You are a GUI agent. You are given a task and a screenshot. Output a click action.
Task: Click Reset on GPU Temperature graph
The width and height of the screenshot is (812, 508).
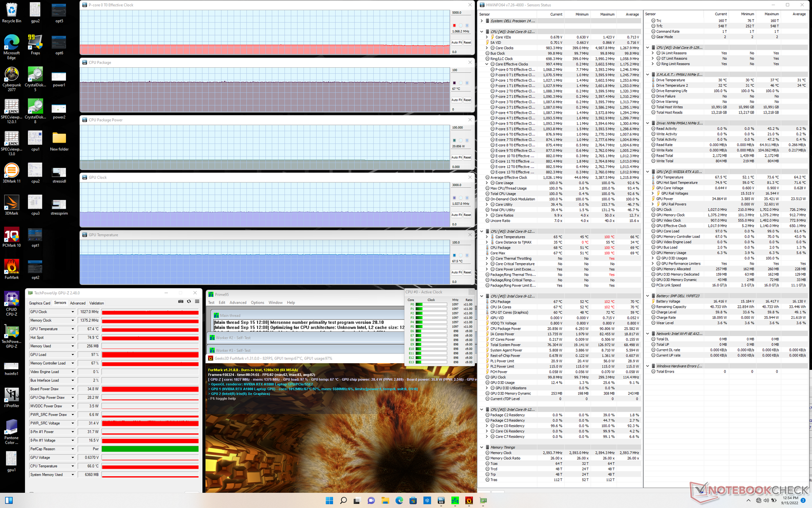(x=467, y=272)
